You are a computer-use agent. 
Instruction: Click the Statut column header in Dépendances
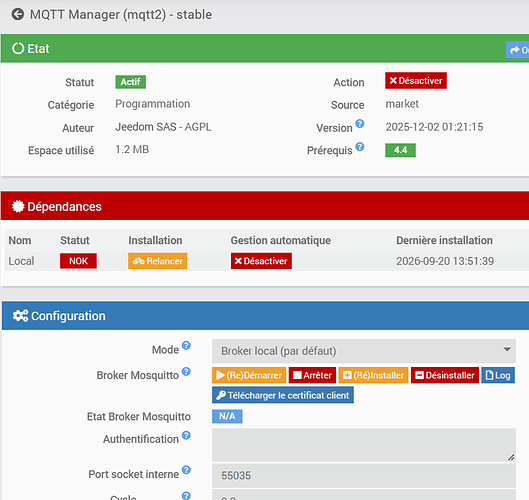[75, 241]
